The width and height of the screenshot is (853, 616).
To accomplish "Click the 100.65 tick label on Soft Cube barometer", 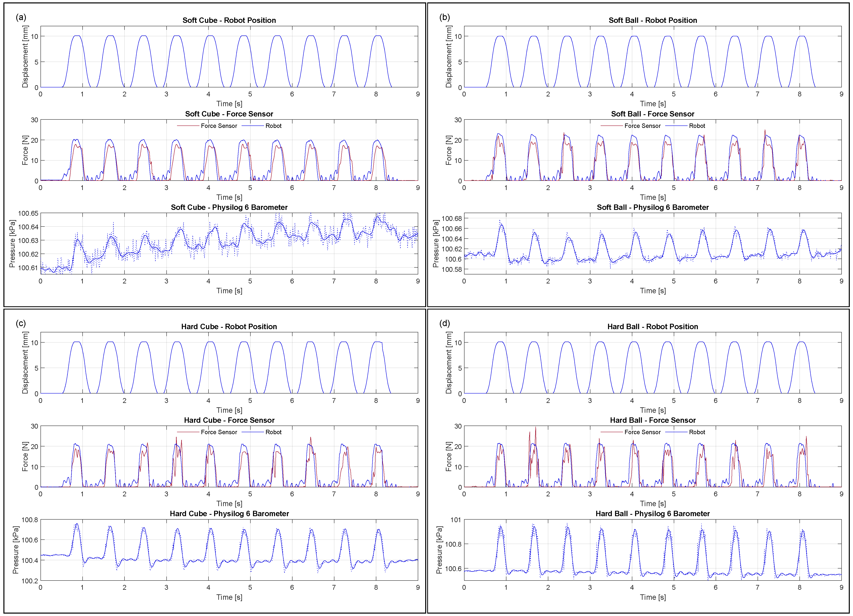I will pos(28,214).
